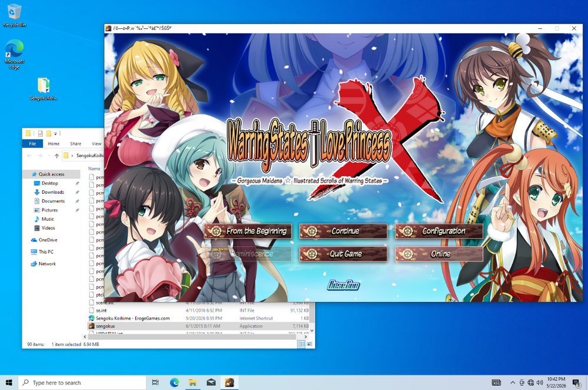Click the game's taskbar icon
The width and height of the screenshot is (588, 390).
(229, 382)
